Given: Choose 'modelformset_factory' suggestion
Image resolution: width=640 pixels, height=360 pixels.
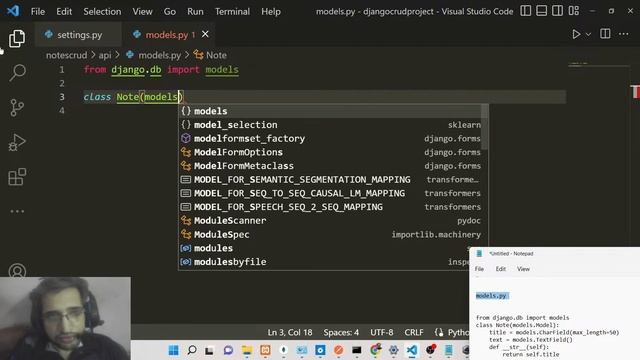Looking at the screenshot, I should point(330,138).
